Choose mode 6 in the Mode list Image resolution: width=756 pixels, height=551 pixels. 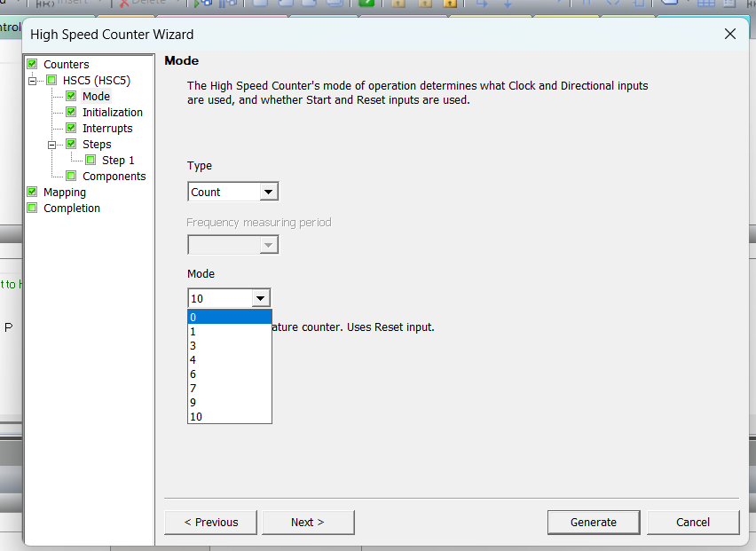(229, 374)
